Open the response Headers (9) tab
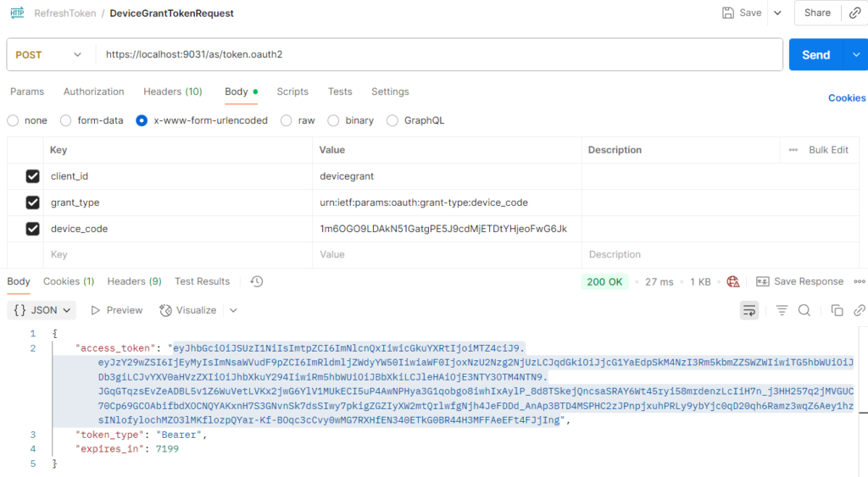Image resolution: width=868 pixels, height=477 pixels. point(135,281)
